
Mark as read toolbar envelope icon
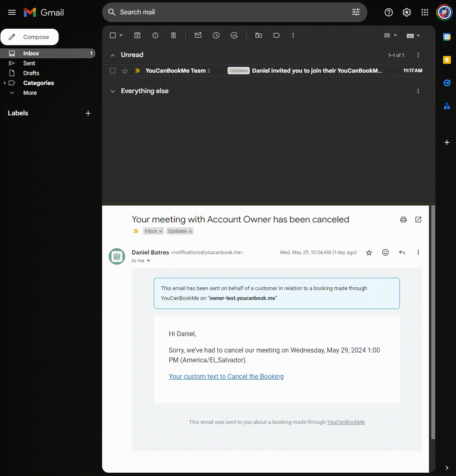(198, 35)
